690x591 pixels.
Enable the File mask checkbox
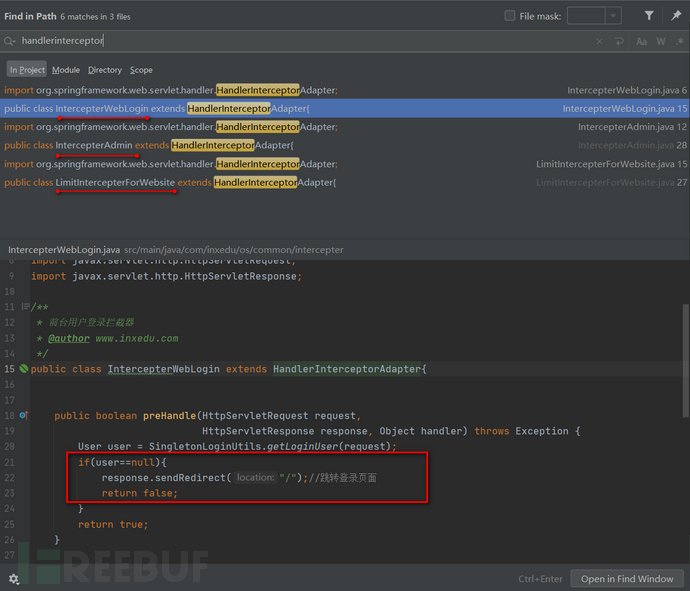tap(510, 16)
